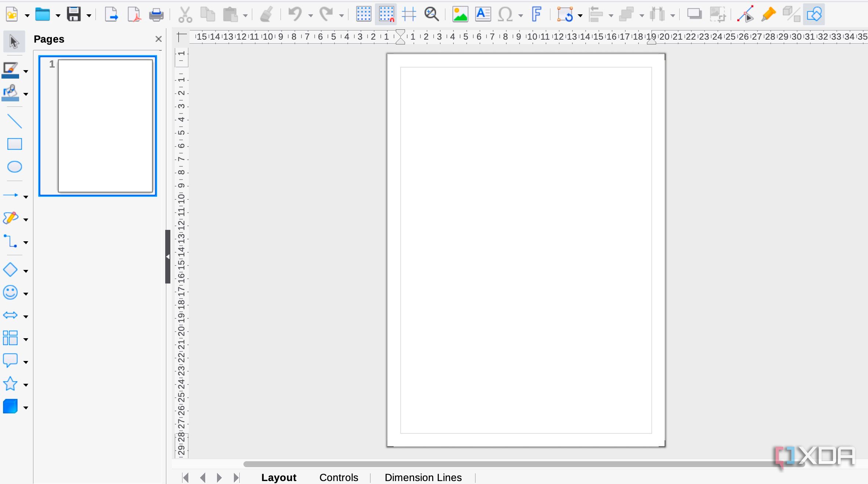868x484 pixels.
Task: Expand the Save options dropdown arrow
Action: [89, 15]
